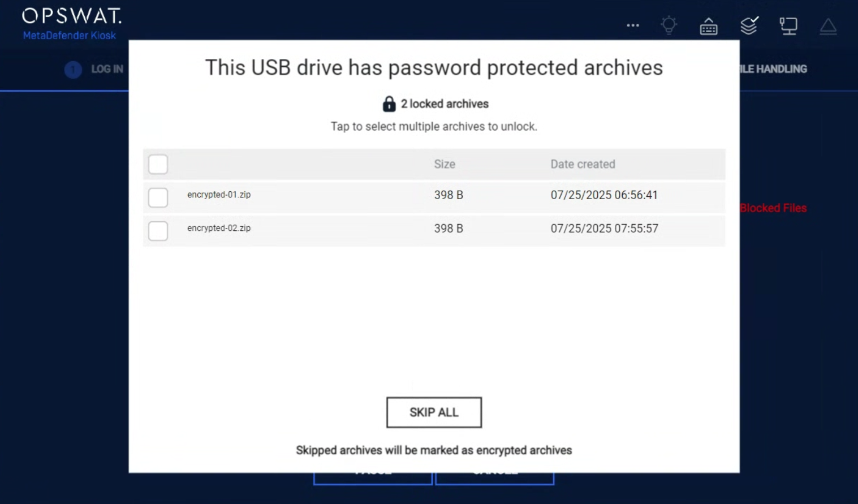Select the encrypted-01.zip file name
The width and height of the screenshot is (858, 504).
(x=219, y=195)
